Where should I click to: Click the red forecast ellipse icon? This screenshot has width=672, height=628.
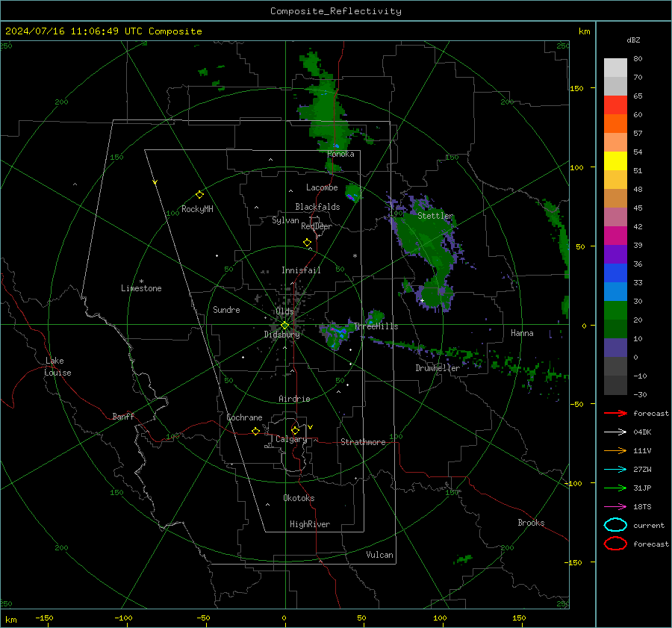click(x=615, y=544)
